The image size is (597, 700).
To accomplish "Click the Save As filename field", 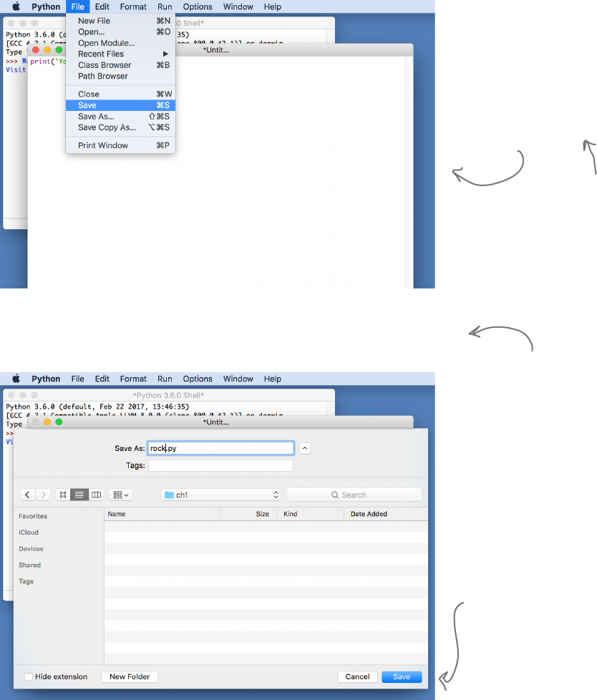I will [x=220, y=448].
